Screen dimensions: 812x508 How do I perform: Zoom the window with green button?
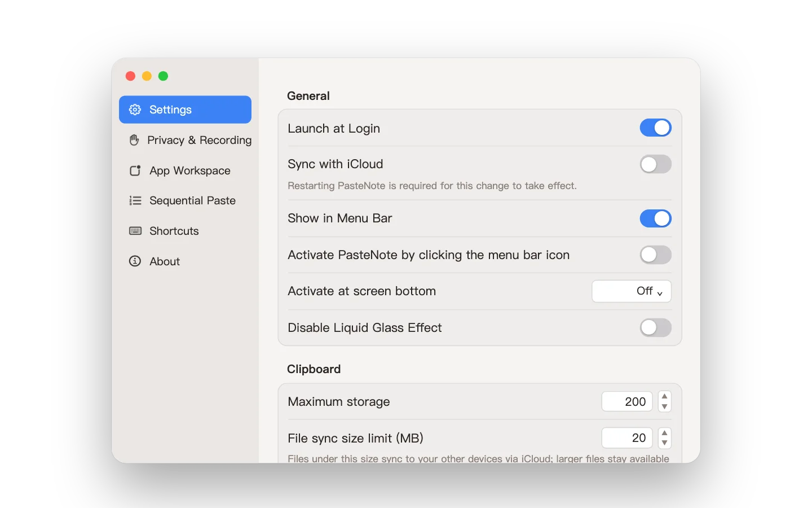click(x=163, y=76)
